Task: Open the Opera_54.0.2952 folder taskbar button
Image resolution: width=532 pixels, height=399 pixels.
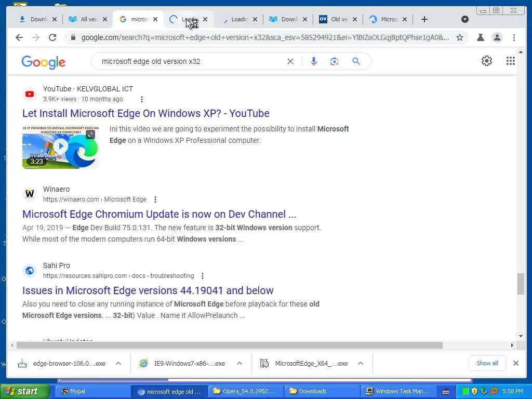Action: coord(245,391)
